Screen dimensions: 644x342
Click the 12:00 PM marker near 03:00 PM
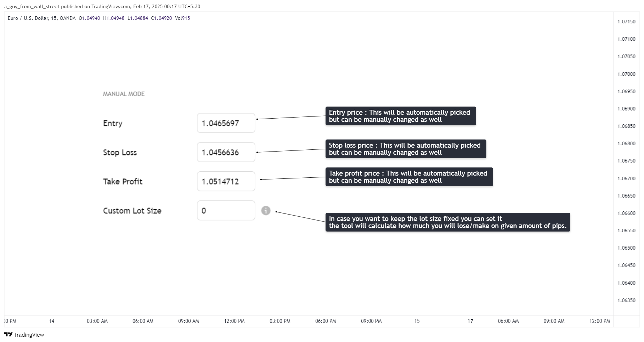click(x=234, y=321)
